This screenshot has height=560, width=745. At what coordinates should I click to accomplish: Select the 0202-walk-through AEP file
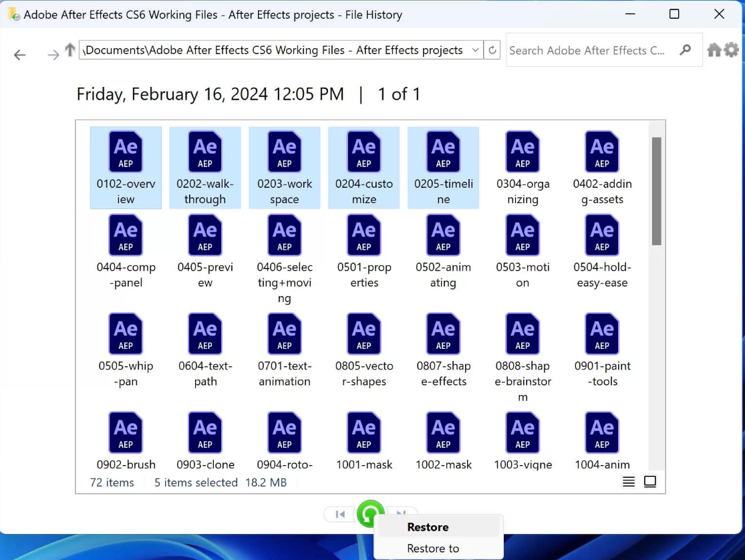tap(204, 167)
